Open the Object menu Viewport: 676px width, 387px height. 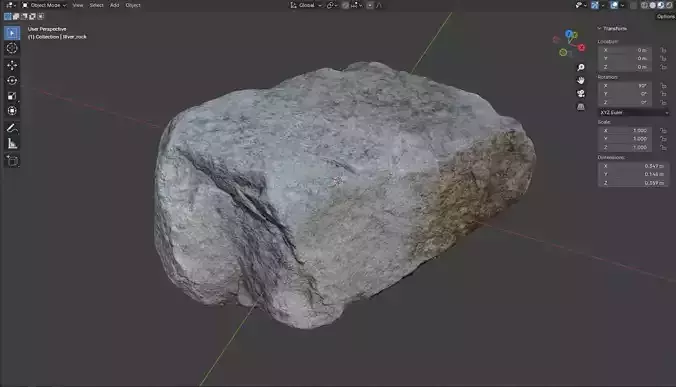[x=133, y=5]
